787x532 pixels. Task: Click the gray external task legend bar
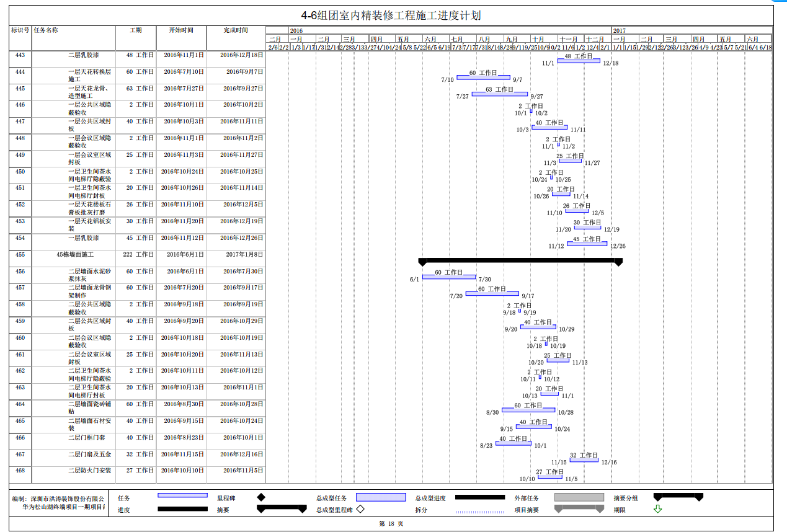(579, 497)
